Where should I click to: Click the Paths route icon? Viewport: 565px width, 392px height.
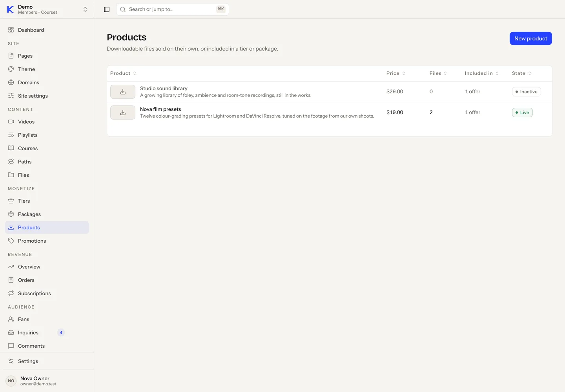[x=11, y=162]
